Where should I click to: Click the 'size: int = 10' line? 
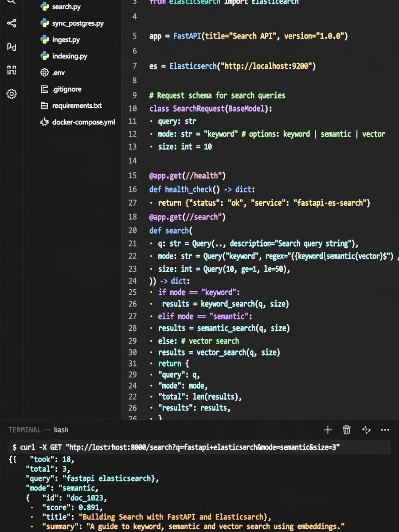(x=185, y=146)
